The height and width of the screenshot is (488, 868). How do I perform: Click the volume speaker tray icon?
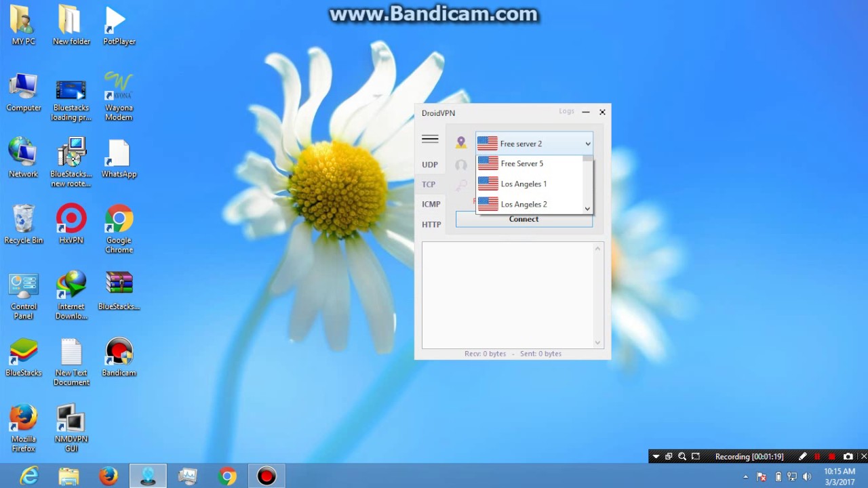point(807,476)
